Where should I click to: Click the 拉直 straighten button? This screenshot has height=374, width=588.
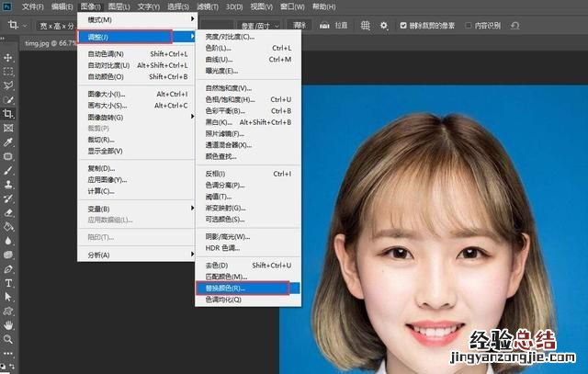tap(336, 25)
